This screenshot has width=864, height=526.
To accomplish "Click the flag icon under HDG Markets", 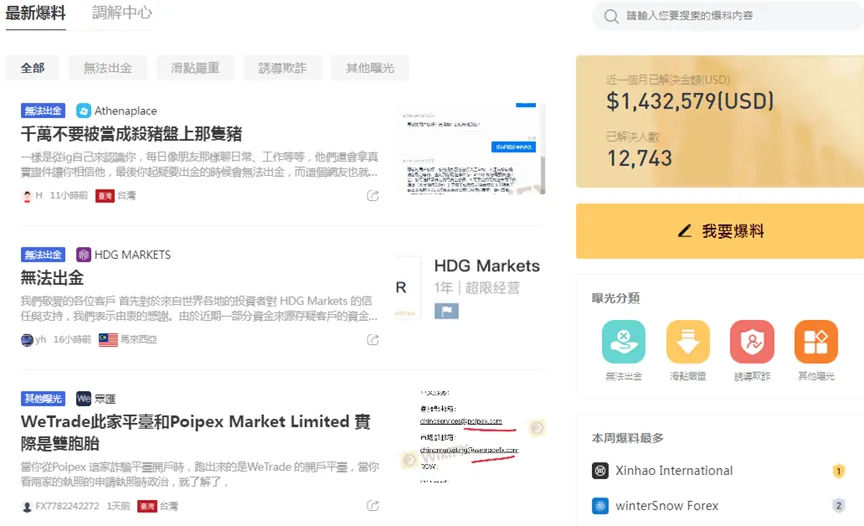I will coord(446,311).
